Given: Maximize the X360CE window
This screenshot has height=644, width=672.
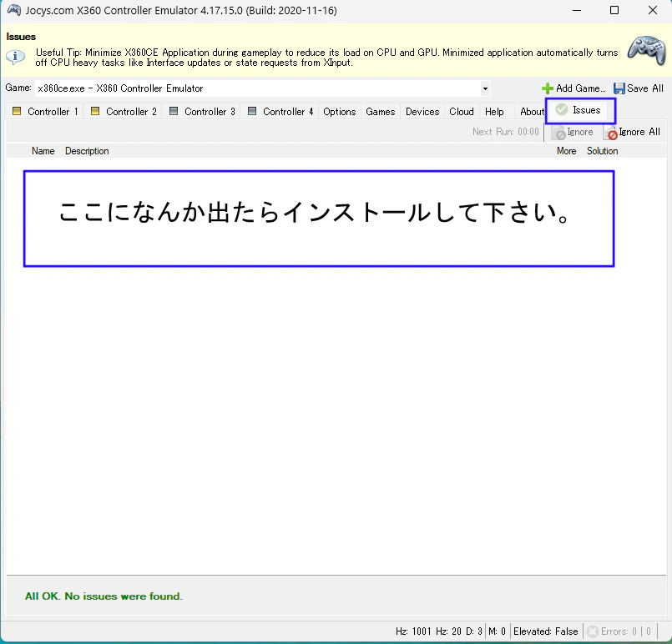Looking at the screenshot, I should [614, 10].
